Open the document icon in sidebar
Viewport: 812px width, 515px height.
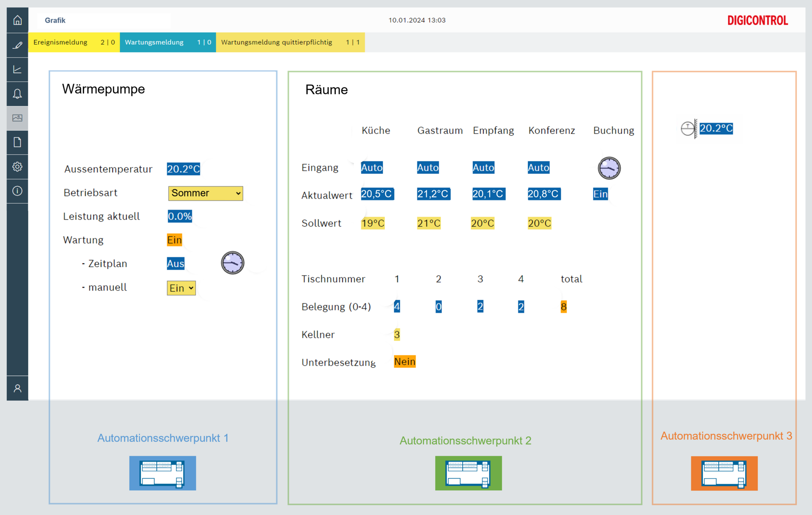pyautogui.click(x=17, y=142)
